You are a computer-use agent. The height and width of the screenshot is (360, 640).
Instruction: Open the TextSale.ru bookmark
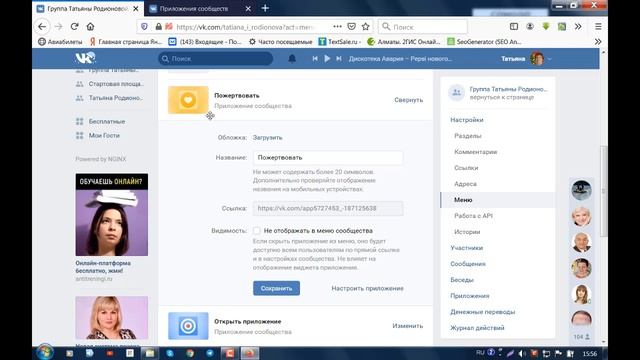[x=340, y=42]
